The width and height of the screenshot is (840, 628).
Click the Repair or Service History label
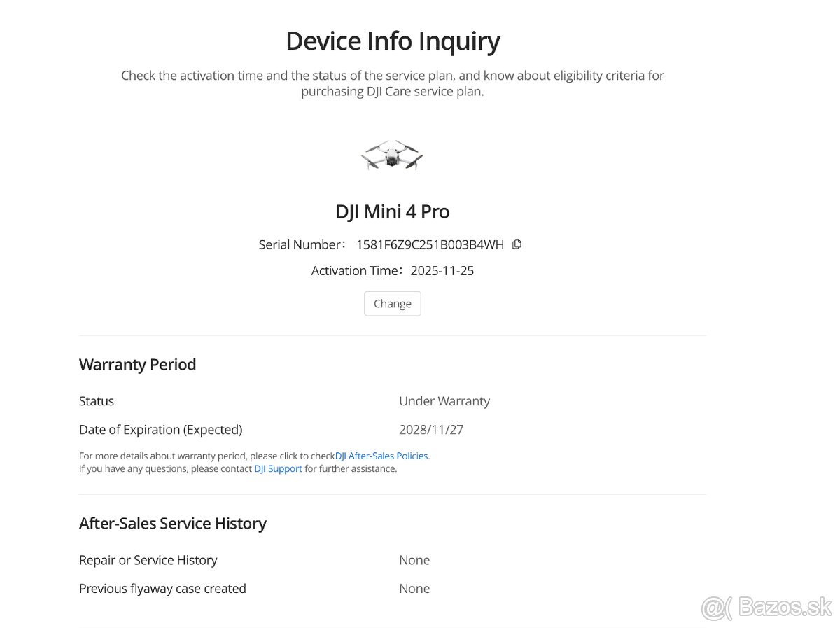(148, 560)
